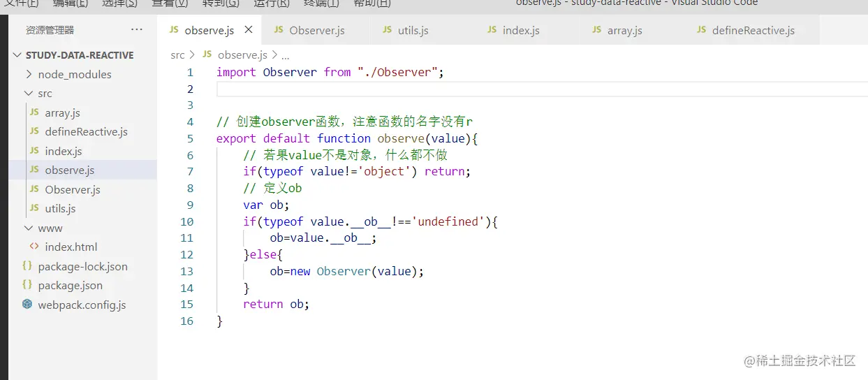Screen dimensions: 868x380
Task: Click line number 10 in the gutter
Action: click(186, 221)
